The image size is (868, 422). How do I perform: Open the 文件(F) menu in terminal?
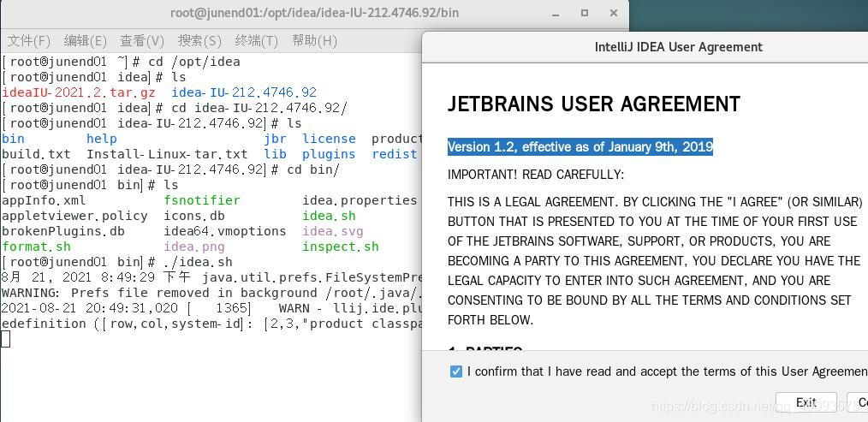click(x=29, y=40)
